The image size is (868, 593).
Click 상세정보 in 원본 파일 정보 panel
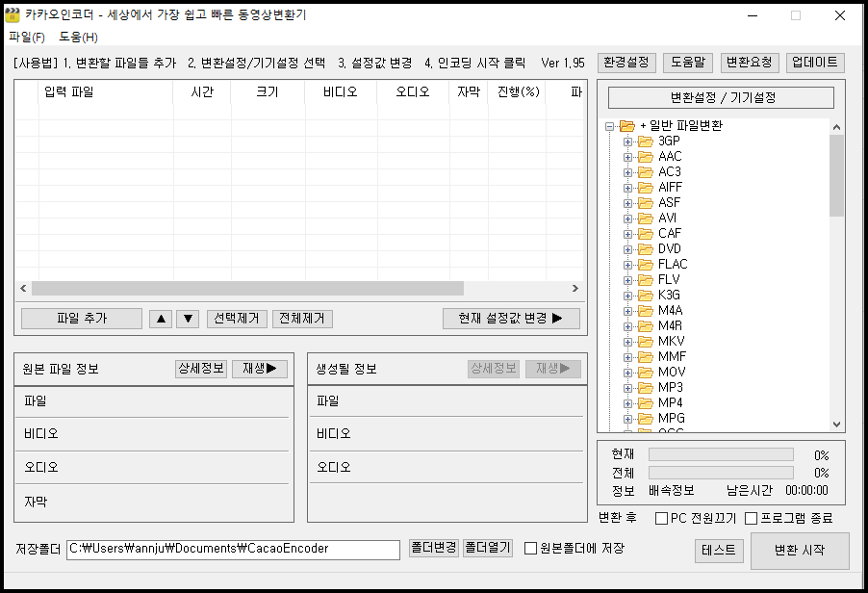click(201, 369)
